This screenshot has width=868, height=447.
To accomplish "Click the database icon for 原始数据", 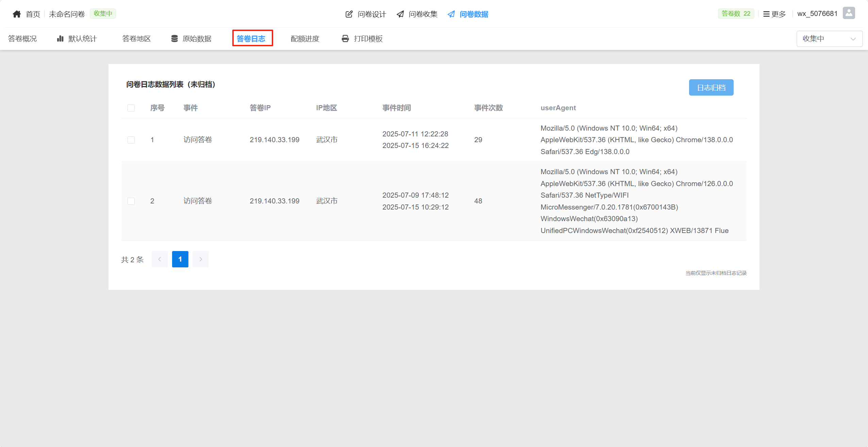I will click(x=174, y=38).
